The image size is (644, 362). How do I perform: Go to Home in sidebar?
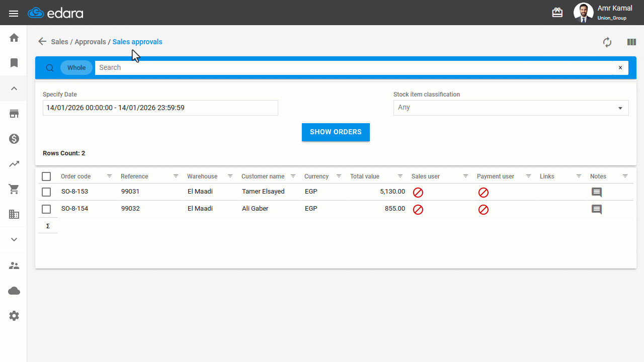tap(14, 38)
